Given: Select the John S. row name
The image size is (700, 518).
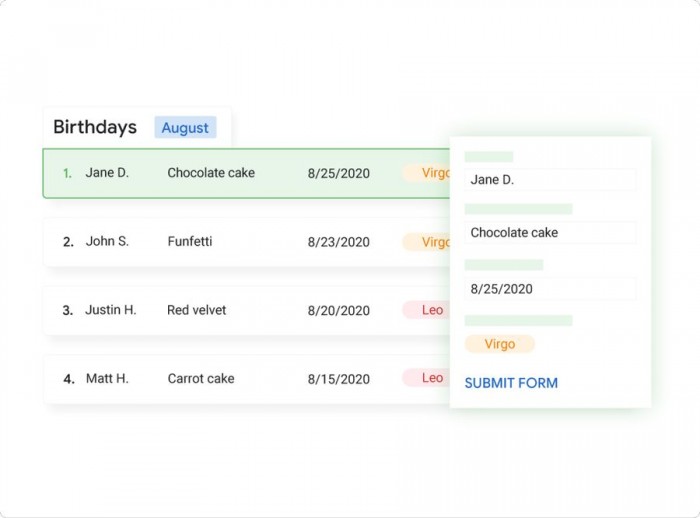Looking at the screenshot, I should pyautogui.click(x=107, y=242).
